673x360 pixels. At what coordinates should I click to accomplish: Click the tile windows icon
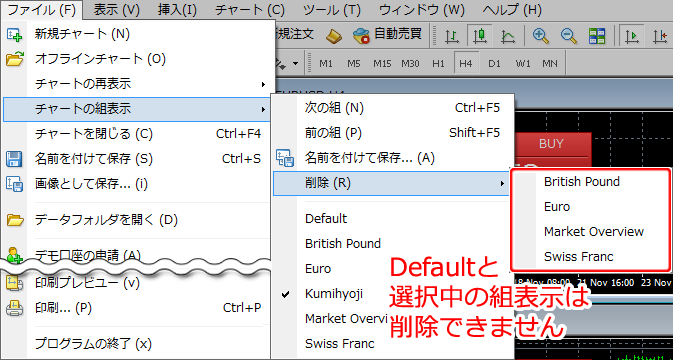pyautogui.click(x=597, y=36)
